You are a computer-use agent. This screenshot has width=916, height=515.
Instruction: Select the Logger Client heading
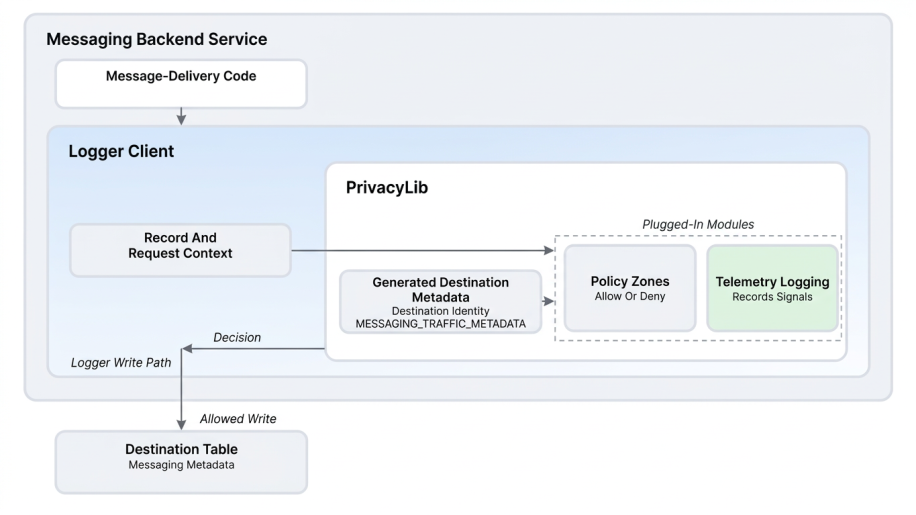pyautogui.click(x=121, y=151)
